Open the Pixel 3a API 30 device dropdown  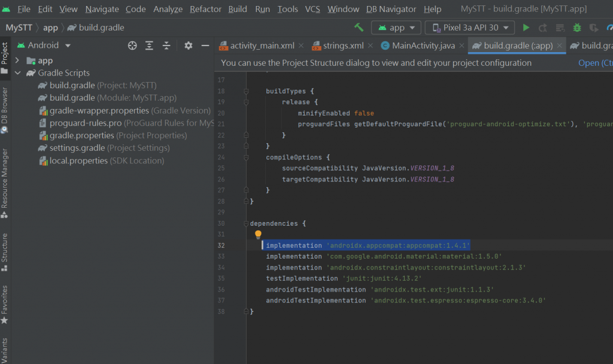click(x=470, y=28)
